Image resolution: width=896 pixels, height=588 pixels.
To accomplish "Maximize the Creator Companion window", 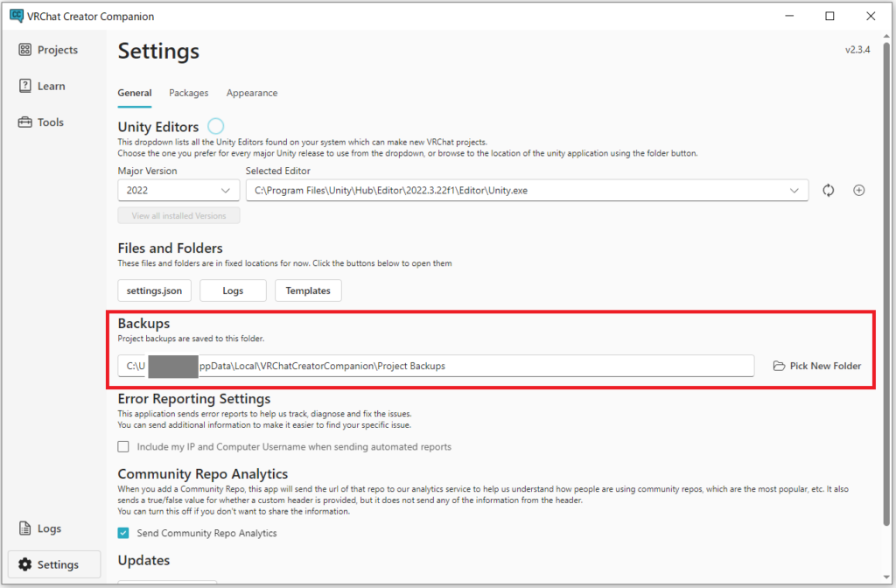I will [829, 16].
